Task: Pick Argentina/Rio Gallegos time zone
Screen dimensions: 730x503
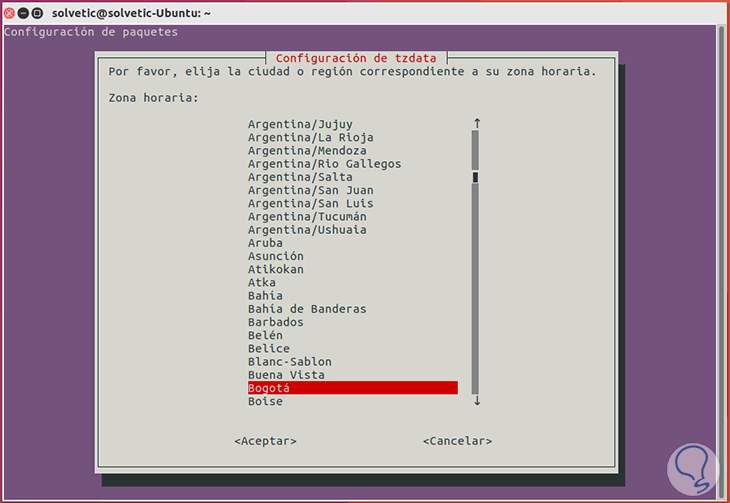Action: (324, 164)
